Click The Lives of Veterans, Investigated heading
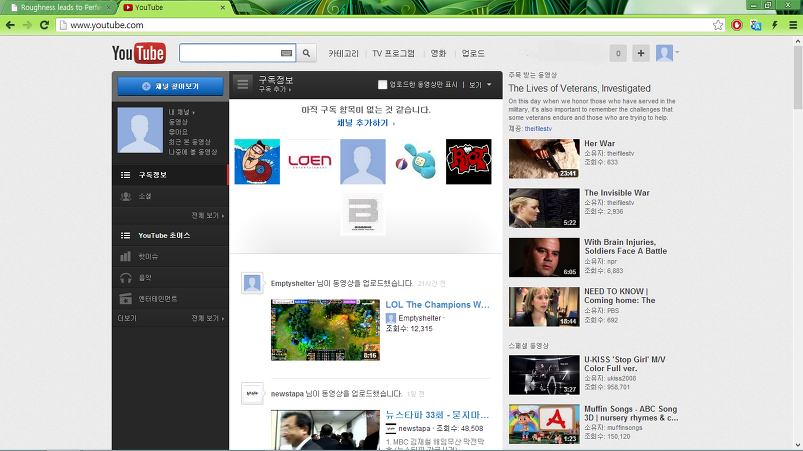The width and height of the screenshot is (803, 451). point(579,89)
